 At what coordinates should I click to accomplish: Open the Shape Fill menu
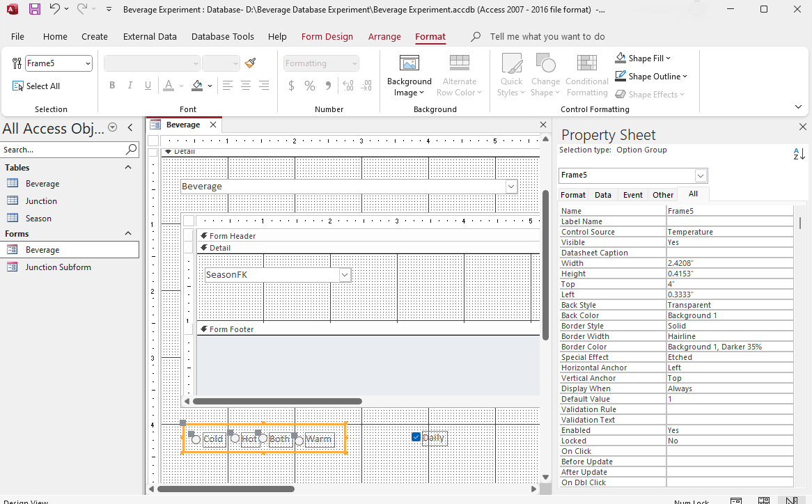pyautogui.click(x=643, y=58)
